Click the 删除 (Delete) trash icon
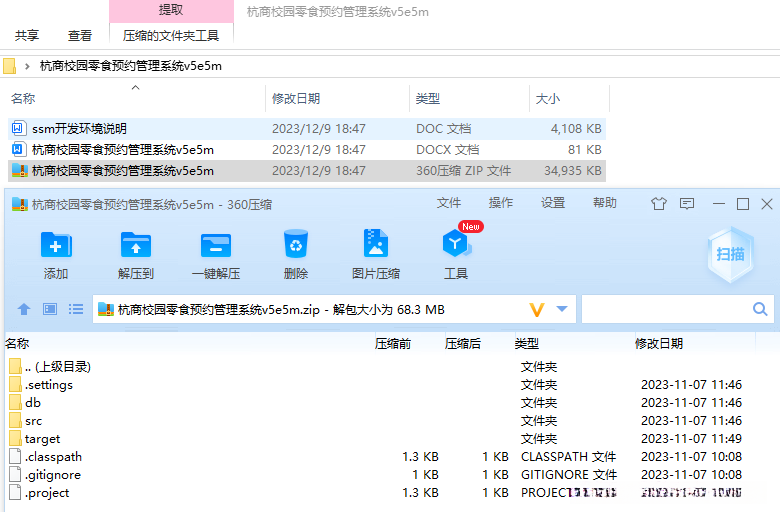The height and width of the screenshot is (512, 780). pyautogui.click(x=296, y=244)
